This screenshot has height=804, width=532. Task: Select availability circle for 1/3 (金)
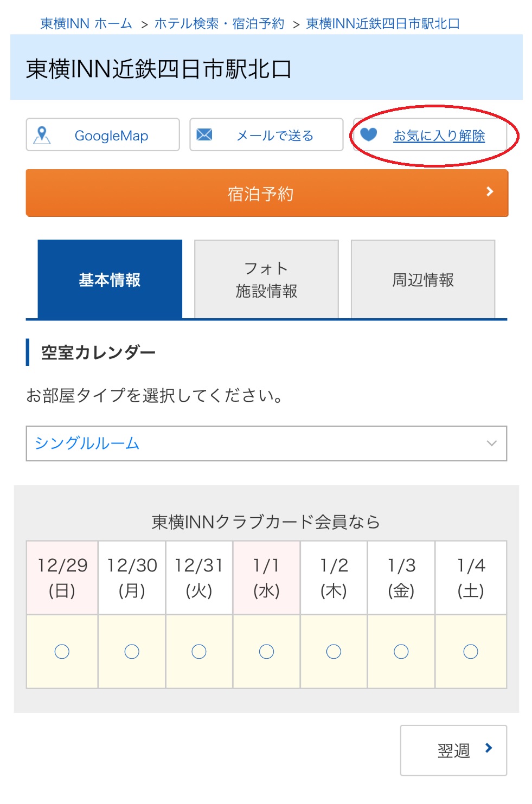401,652
